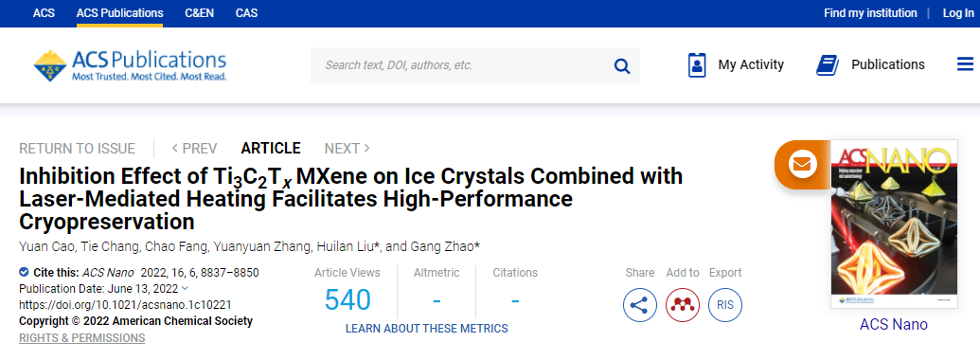Click RIGHTS & PERMISSIONS link
The width and height of the screenshot is (980, 360).
coord(81,338)
